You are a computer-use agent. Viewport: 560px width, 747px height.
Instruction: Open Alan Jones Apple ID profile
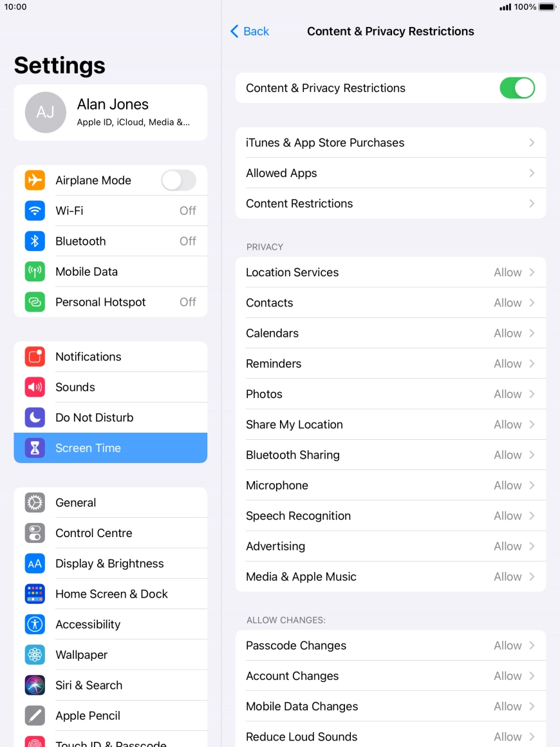(x=110, y=112)
